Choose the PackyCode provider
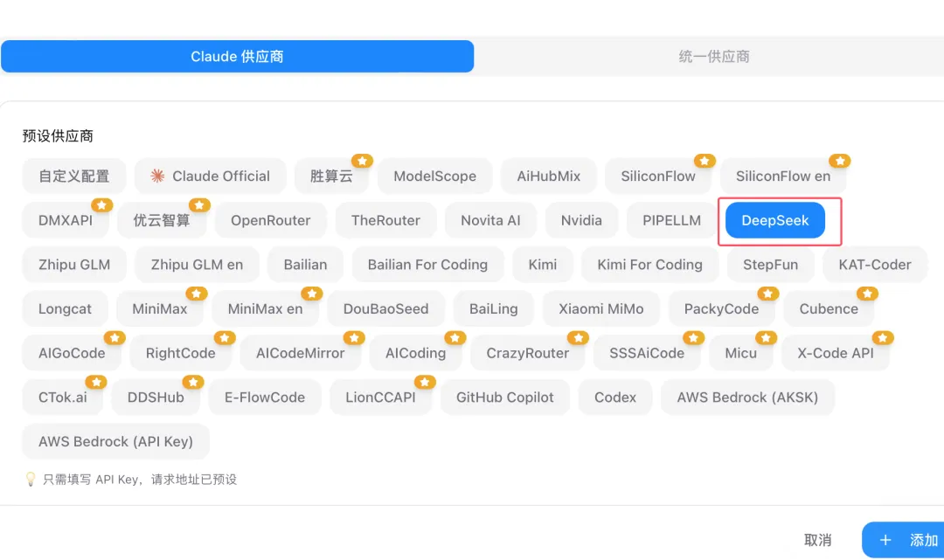The image size is (944, 560). click(721, 308)
